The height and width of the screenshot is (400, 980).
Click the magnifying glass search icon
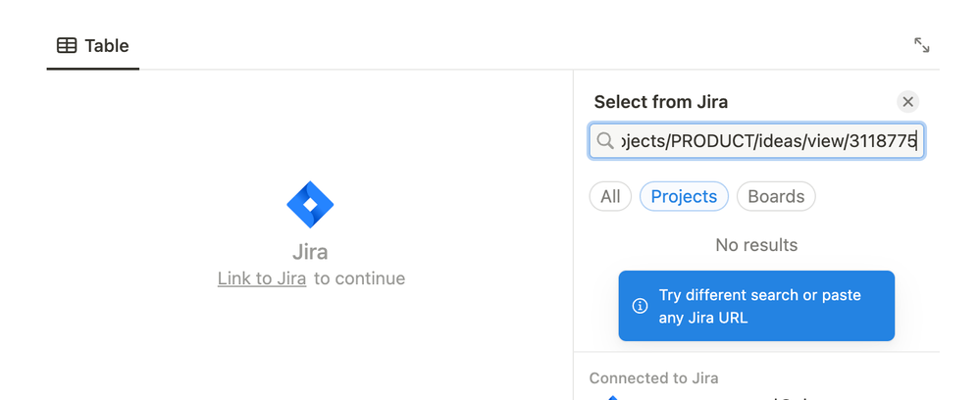[x=605, y=140]
